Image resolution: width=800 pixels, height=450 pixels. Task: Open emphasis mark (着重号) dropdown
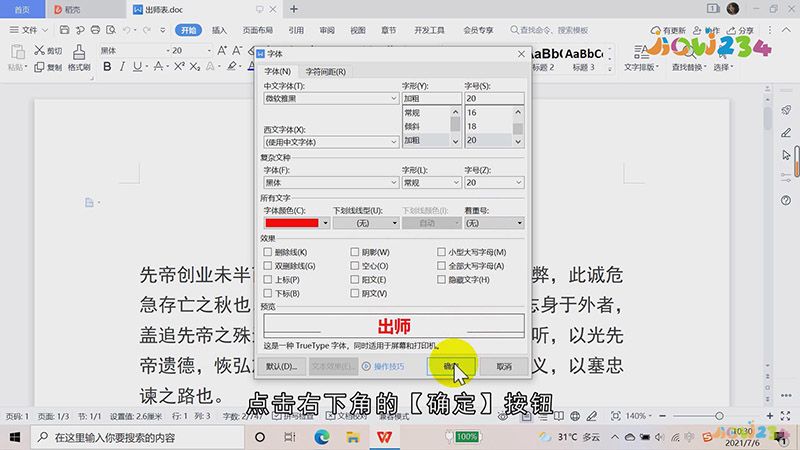(494, 223)
